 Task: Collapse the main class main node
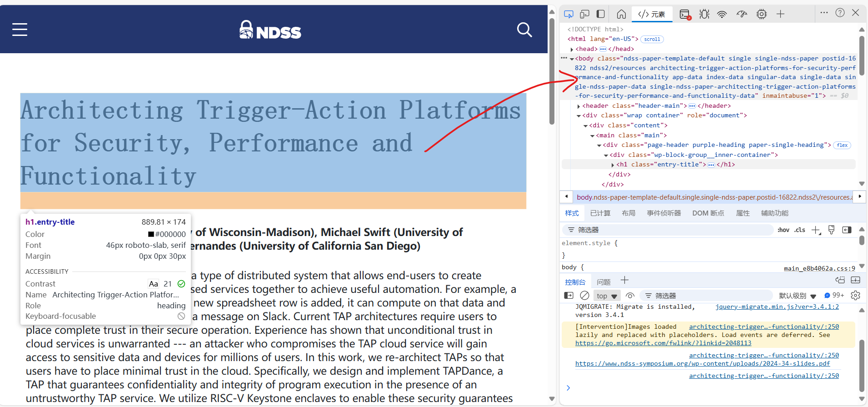(x=592, y=136)
